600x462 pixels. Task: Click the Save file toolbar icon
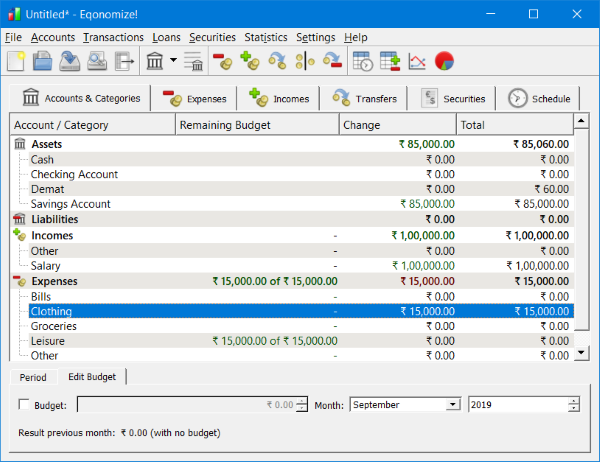(x=69, y=62)
